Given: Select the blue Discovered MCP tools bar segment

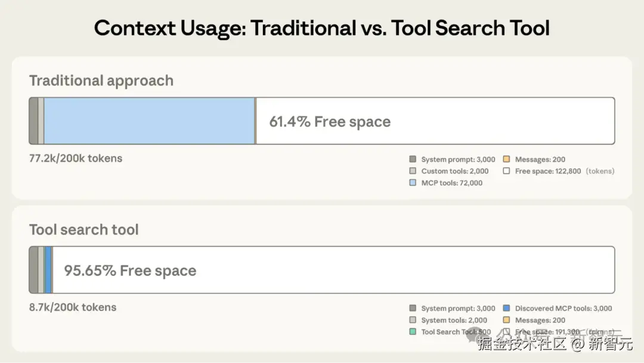Looking at the screenshot, I should click(x=48, y=270).
